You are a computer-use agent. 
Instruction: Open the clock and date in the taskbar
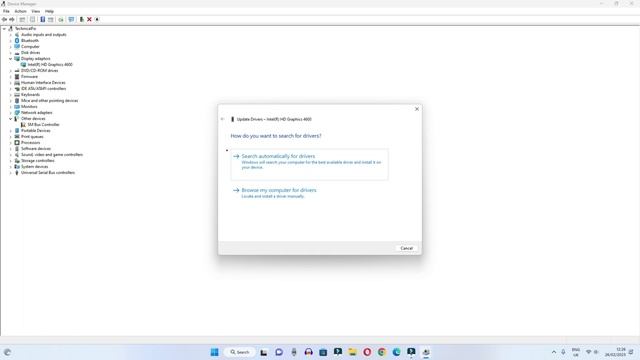(616, 352)
